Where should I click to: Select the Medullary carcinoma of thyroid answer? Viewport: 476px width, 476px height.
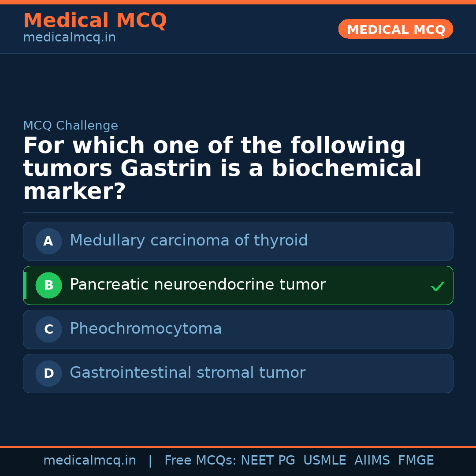point(189,241)
